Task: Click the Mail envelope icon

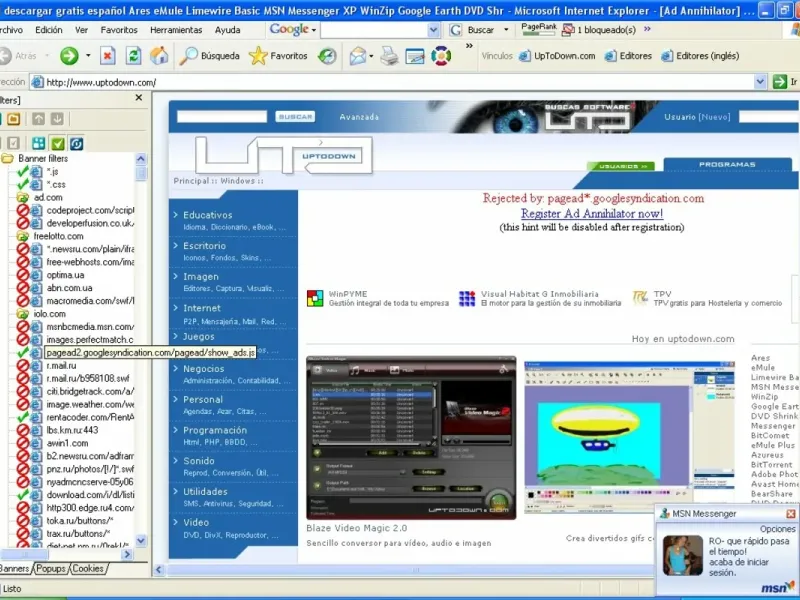Action: coord(358,56)
